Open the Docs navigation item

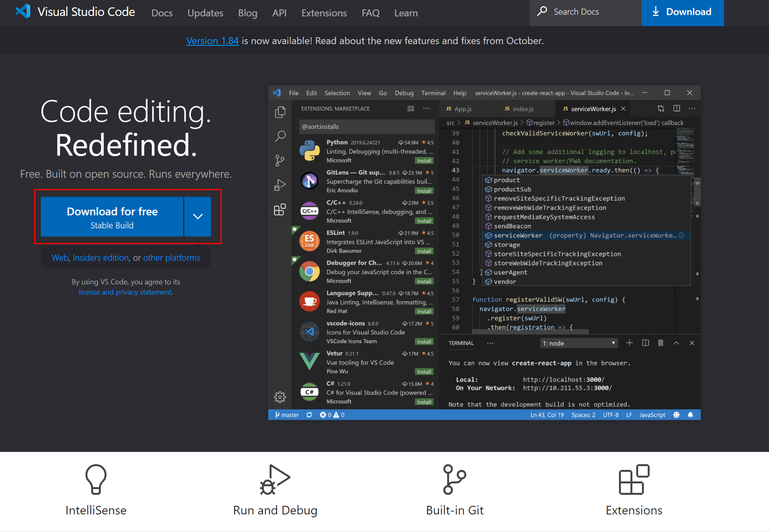click(162, 13)
